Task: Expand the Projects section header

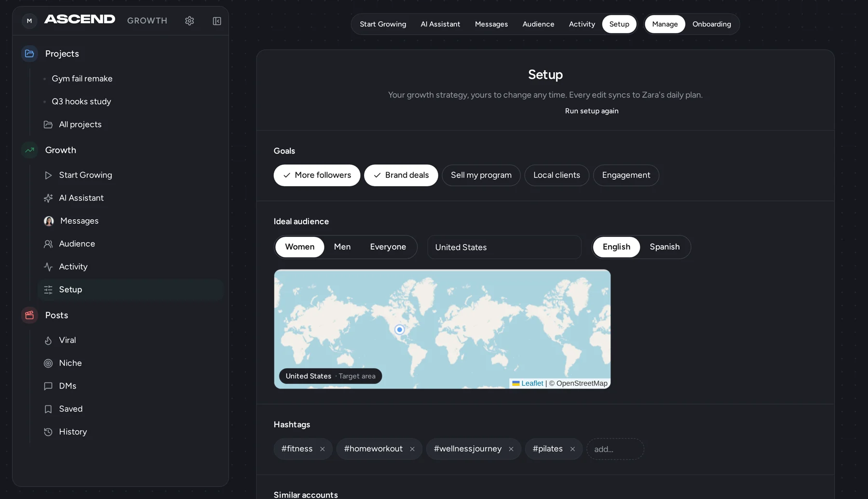Action: coord(62,54)
